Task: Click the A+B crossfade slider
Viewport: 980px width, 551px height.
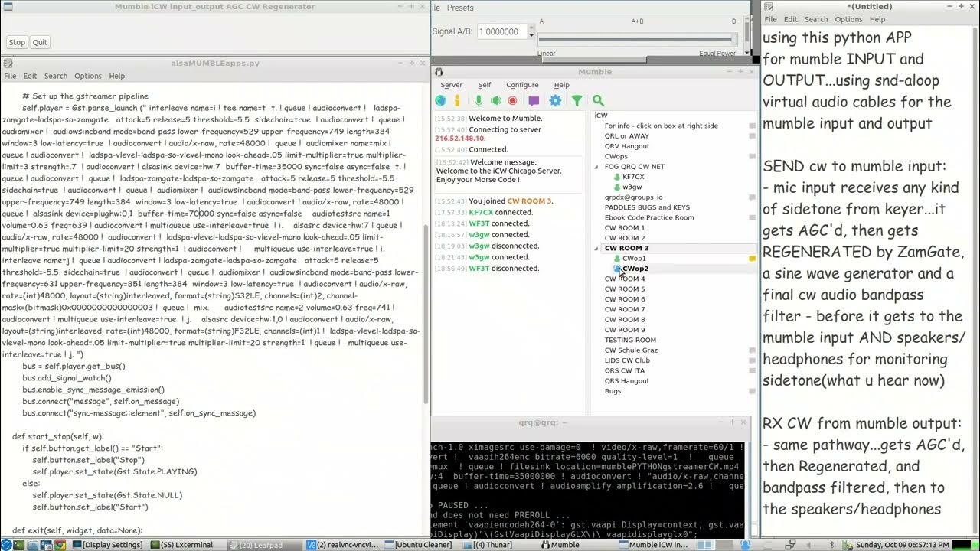Action: tap(637, 39)
